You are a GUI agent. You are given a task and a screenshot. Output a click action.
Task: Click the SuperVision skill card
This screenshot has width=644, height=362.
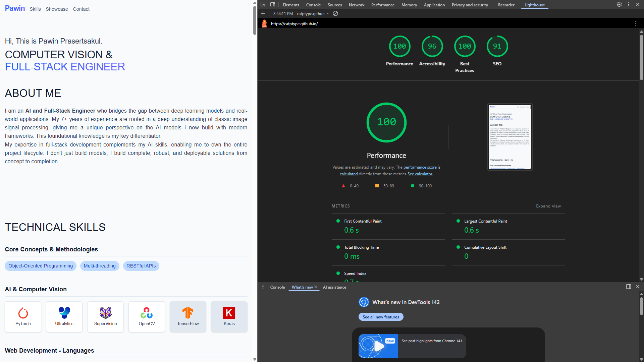point(106,317)
